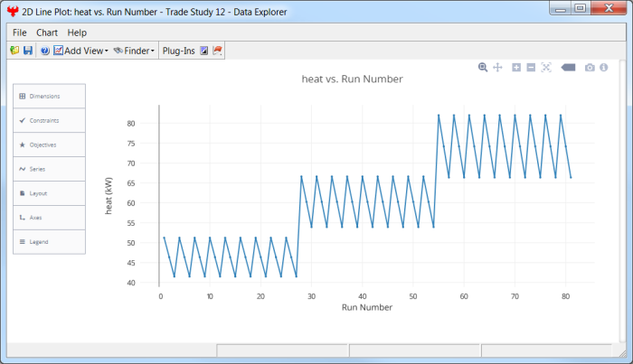The width and height of the screenshot is (633, 364).
Task: Open the File menu
Action: point(20,33)
